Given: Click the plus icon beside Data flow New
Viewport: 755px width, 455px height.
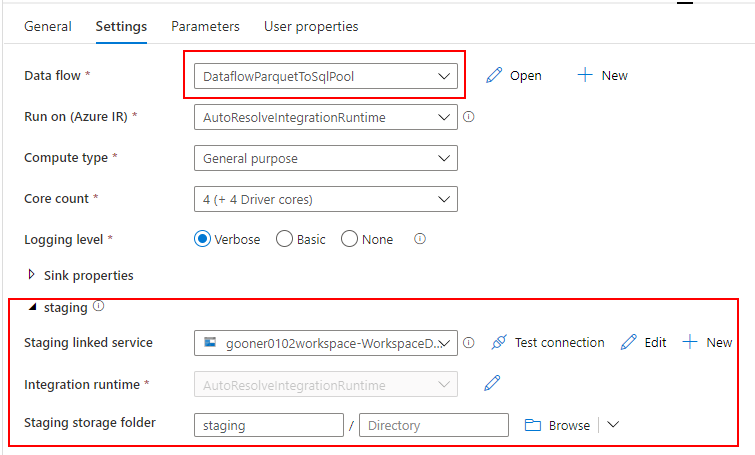Looking at the screenshot, I should point(585,75).
